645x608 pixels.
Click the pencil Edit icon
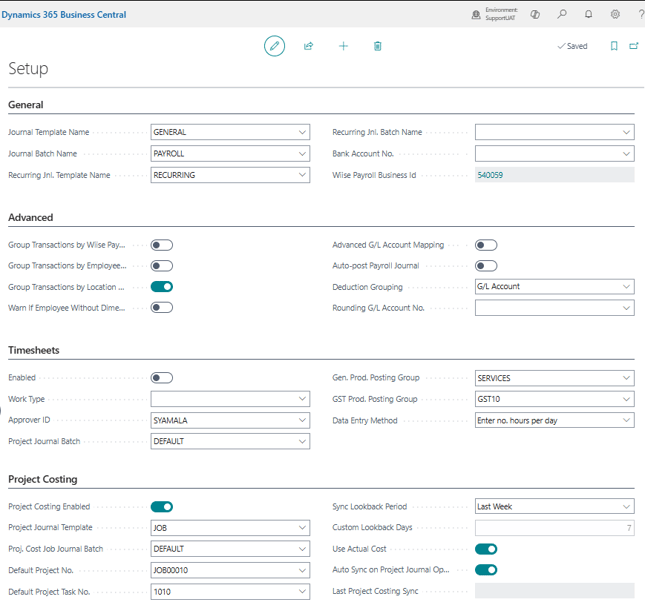[x=274, y=46]
